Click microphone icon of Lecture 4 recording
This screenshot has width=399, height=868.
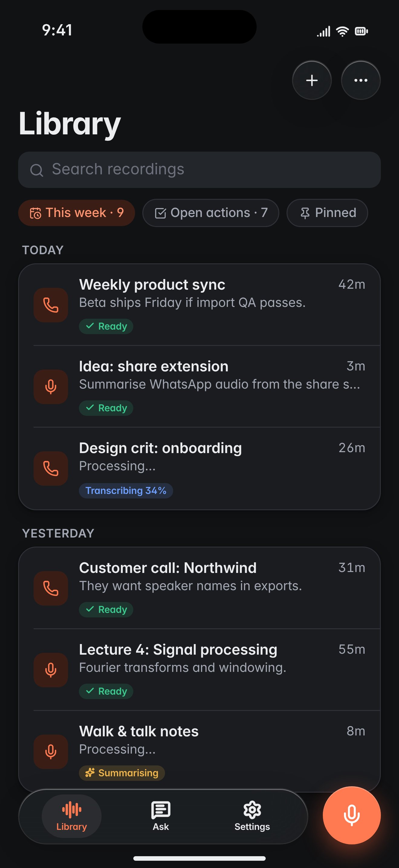(x=51, y=670)
